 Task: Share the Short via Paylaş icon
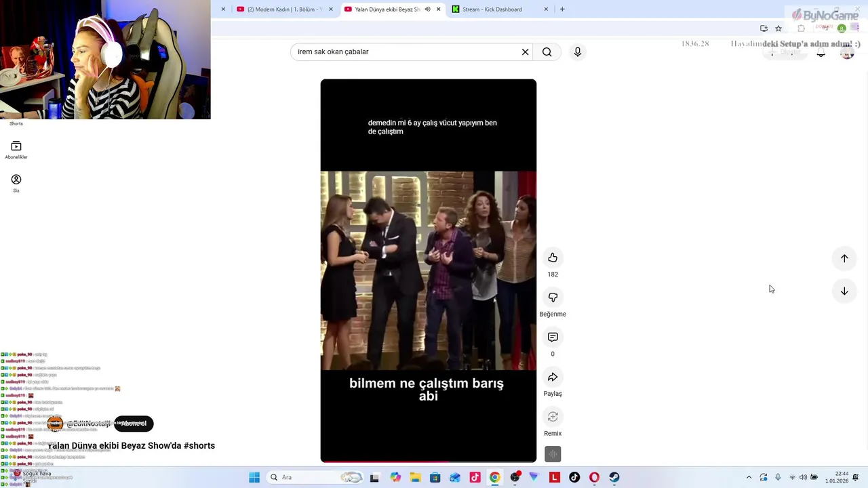tap(553, 377)
